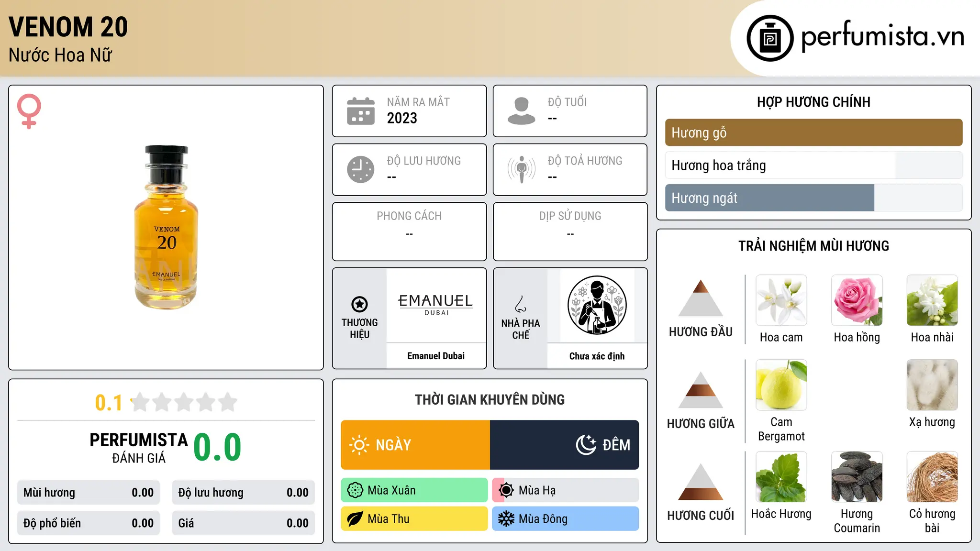The image size is (980, 551).
Task: Click the person icon beside Độ tuổi
Action: click(522, 111)
